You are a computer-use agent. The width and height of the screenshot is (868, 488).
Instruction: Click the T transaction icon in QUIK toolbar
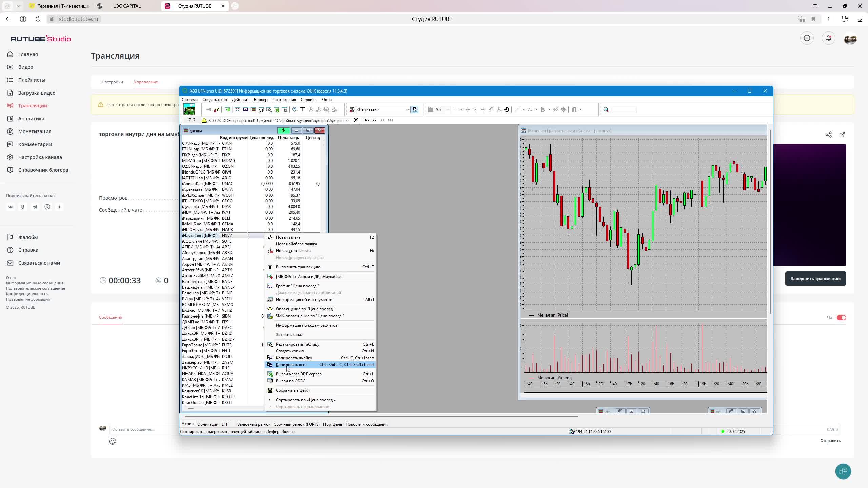tap(303, 109)
